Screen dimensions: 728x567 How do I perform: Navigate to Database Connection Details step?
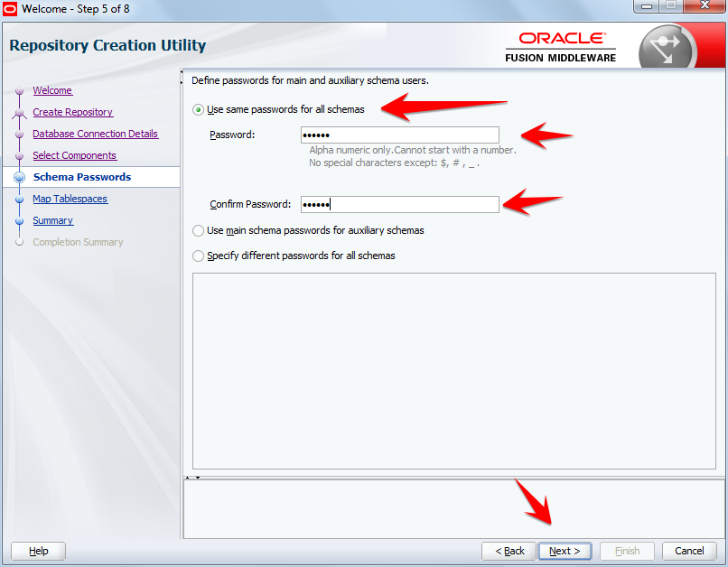(95, 134)
